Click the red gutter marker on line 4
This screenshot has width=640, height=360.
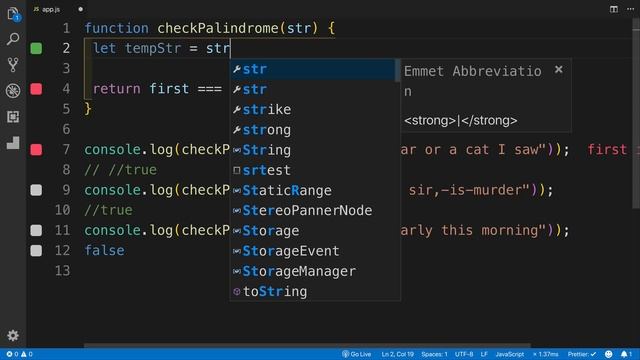click(36, 89)
